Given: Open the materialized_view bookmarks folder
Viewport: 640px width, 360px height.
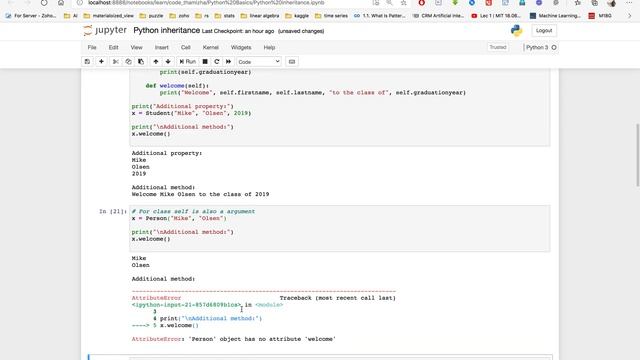Looking at the screenshot, I should tap(109, 16).
